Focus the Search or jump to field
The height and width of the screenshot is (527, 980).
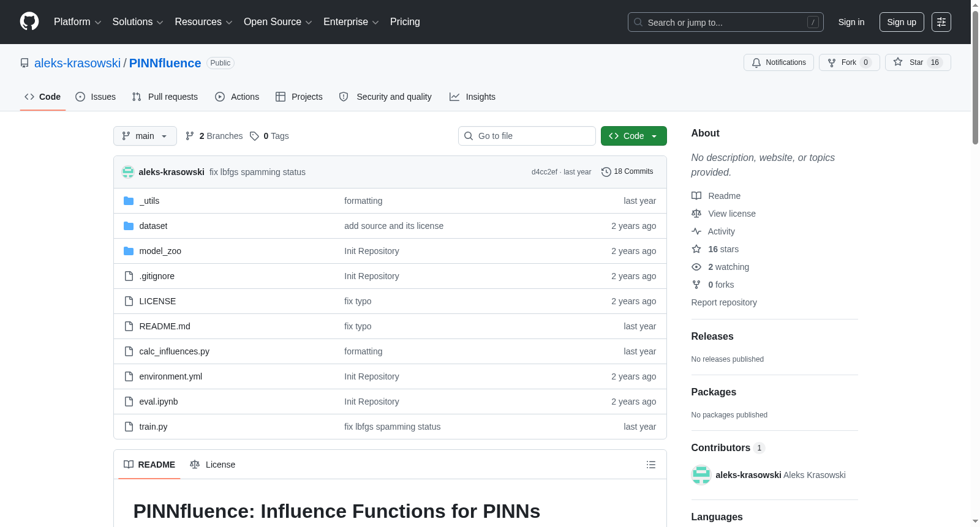(x=726, y=22)
